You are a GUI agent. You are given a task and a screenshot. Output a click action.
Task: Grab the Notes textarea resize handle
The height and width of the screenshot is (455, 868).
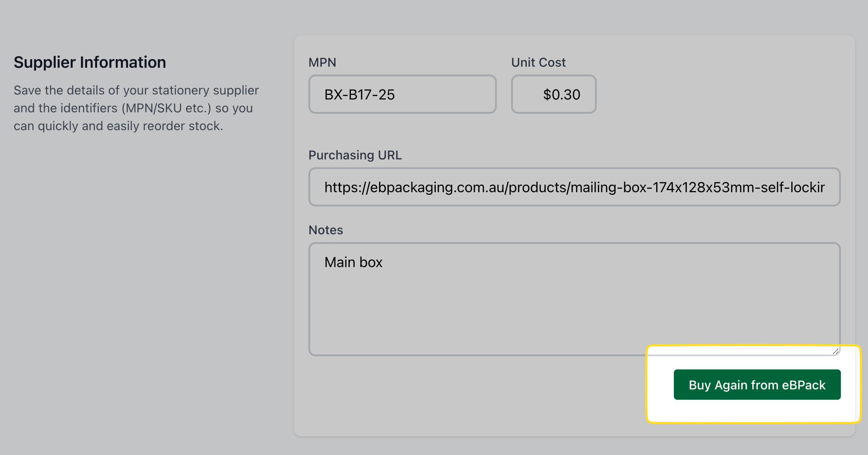836,352
